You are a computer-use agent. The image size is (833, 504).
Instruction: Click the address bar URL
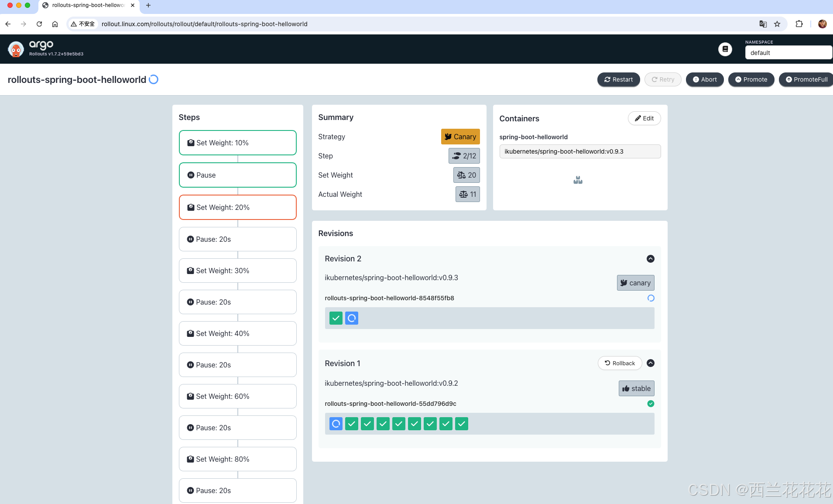point(204,24)
